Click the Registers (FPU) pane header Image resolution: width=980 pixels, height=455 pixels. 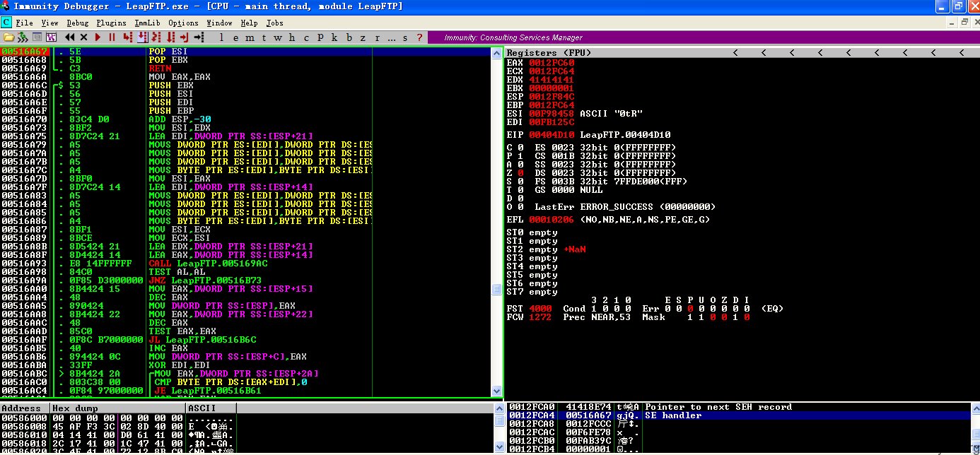742,53
